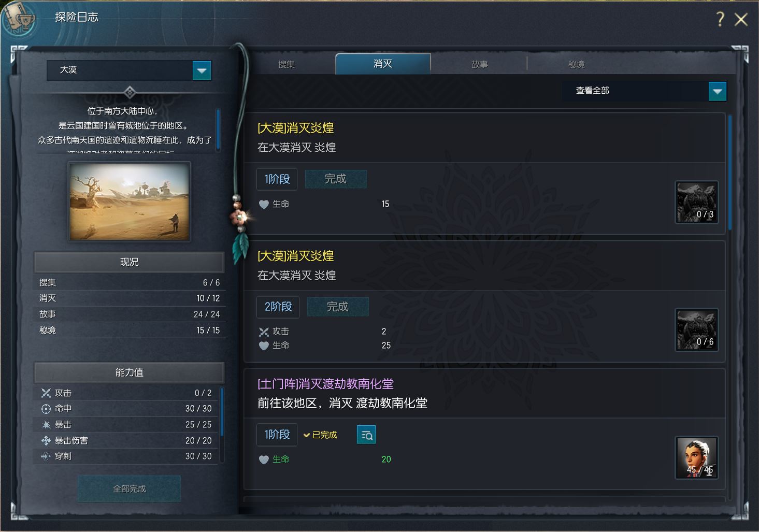Click the help question mark icon

[x=720, y=19]
